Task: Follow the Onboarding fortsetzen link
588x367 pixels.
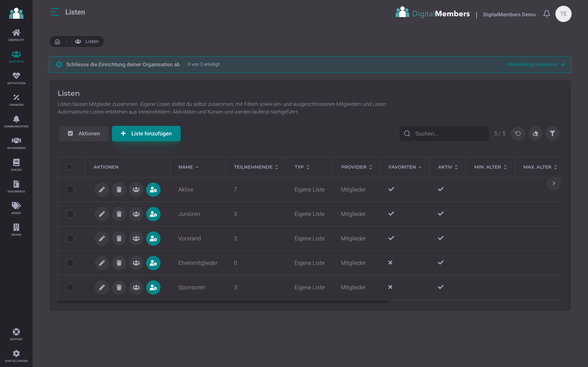Action: coord(536,64)
